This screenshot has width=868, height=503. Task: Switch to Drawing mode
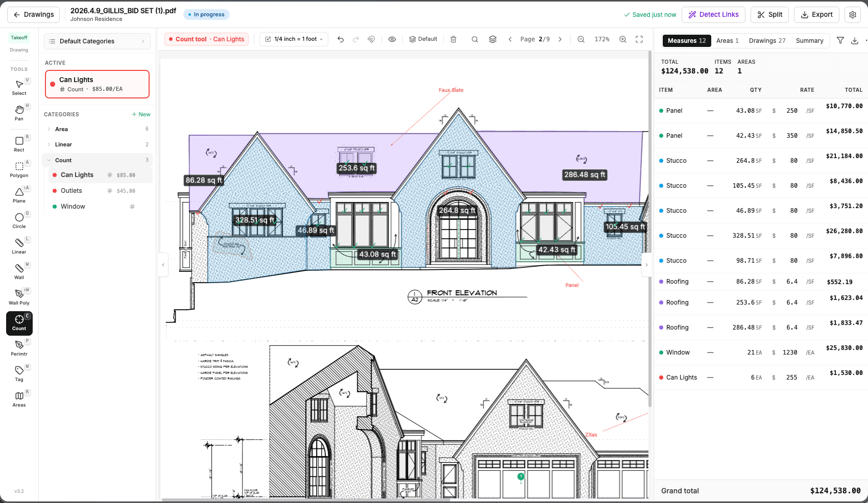[x=19, y=50]
